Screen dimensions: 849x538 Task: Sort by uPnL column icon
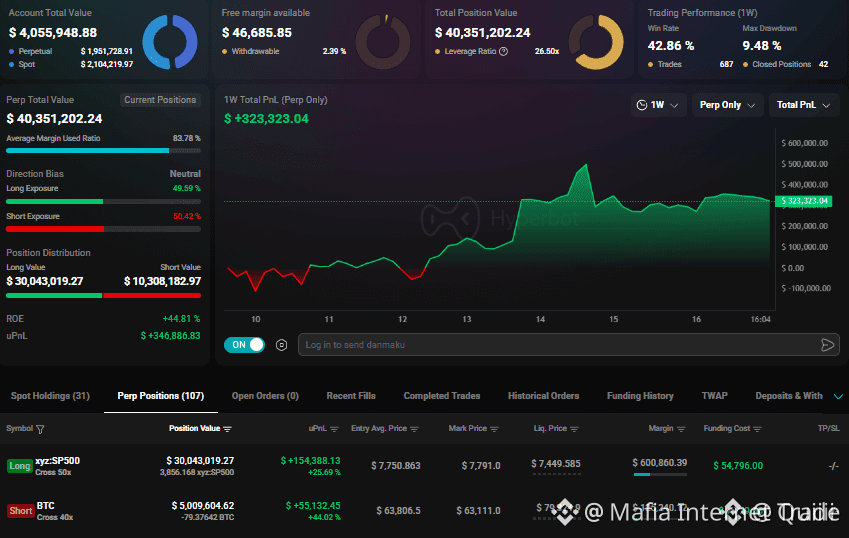click(334, 429)
